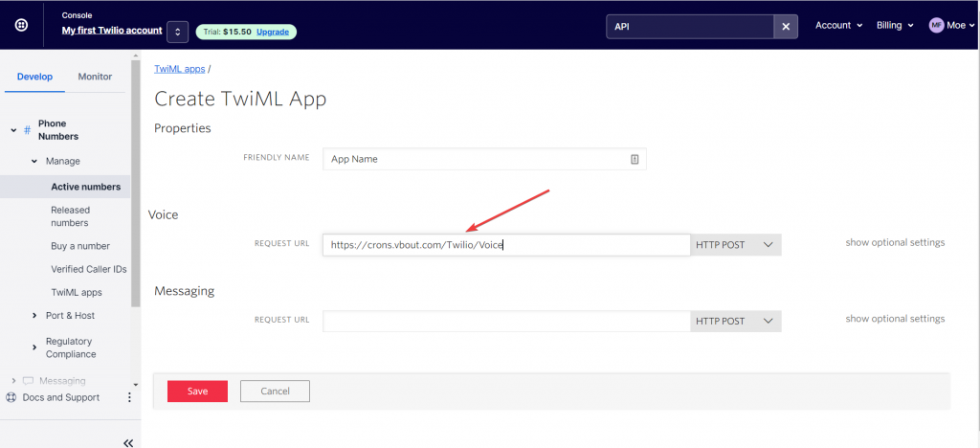The height and width of the screenshot is (448, 980).
Task: Click the Friendly Name autofill icon
Action: pos(635,159)
